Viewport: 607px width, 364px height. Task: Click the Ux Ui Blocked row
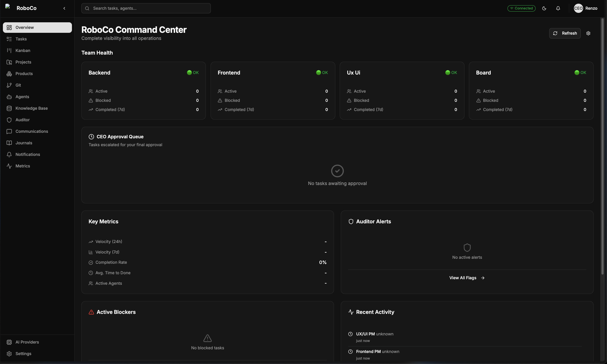[402, 101]
